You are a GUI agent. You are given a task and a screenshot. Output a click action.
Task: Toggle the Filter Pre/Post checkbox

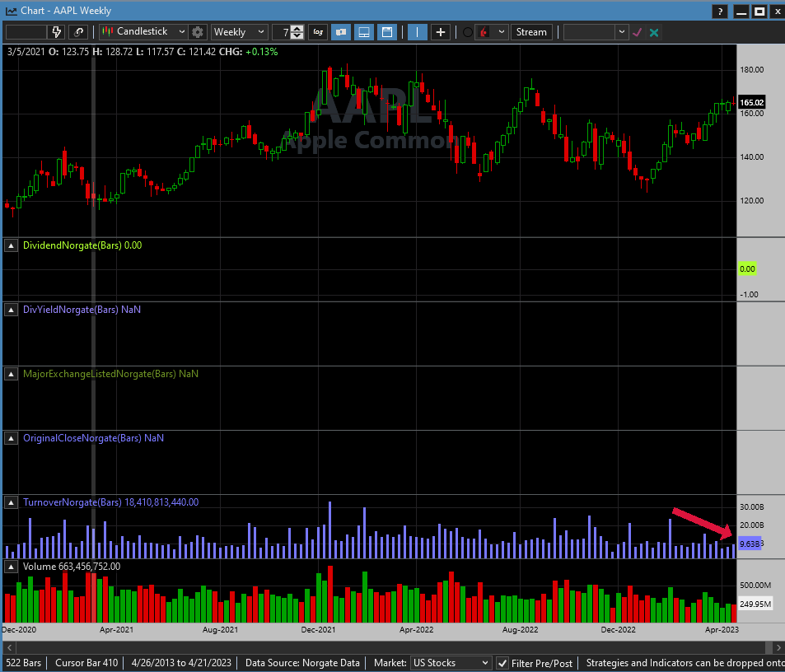click(x=502, y=663)
